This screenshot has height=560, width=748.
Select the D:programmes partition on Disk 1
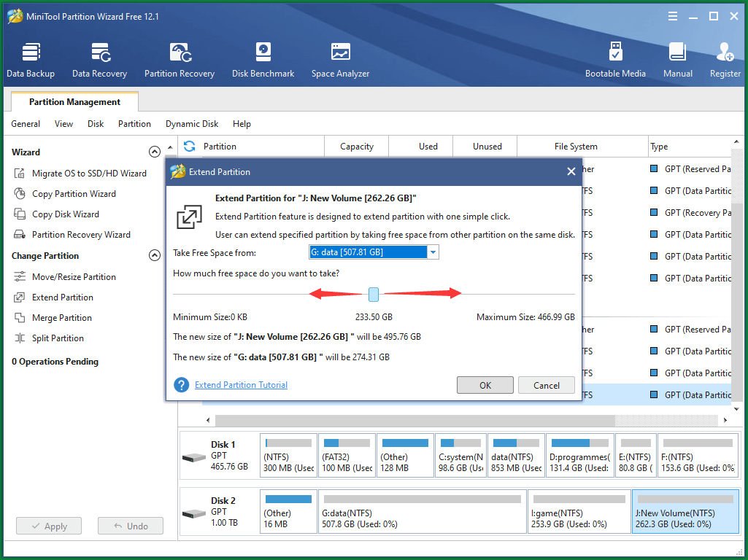pos(579,455)
